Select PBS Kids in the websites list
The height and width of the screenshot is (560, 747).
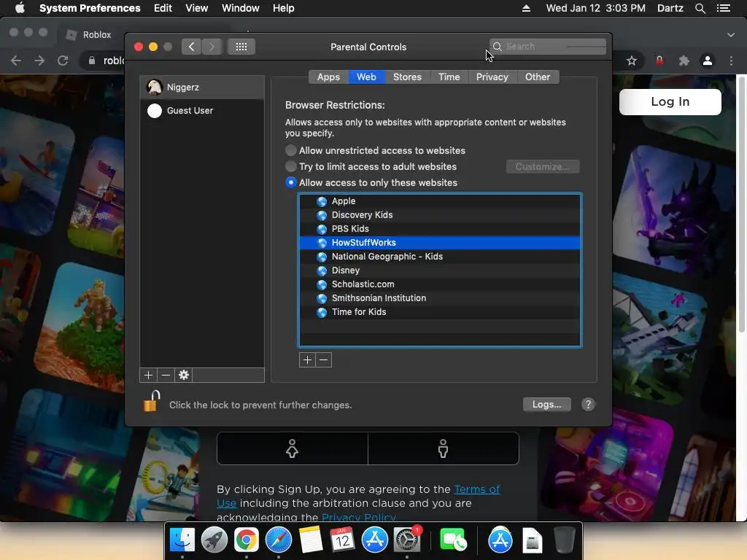(439, 228)
